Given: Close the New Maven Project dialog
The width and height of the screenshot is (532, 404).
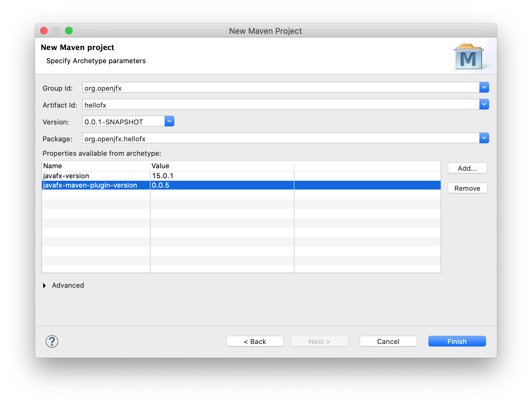Looking at the screenshot, I should 44,31.
